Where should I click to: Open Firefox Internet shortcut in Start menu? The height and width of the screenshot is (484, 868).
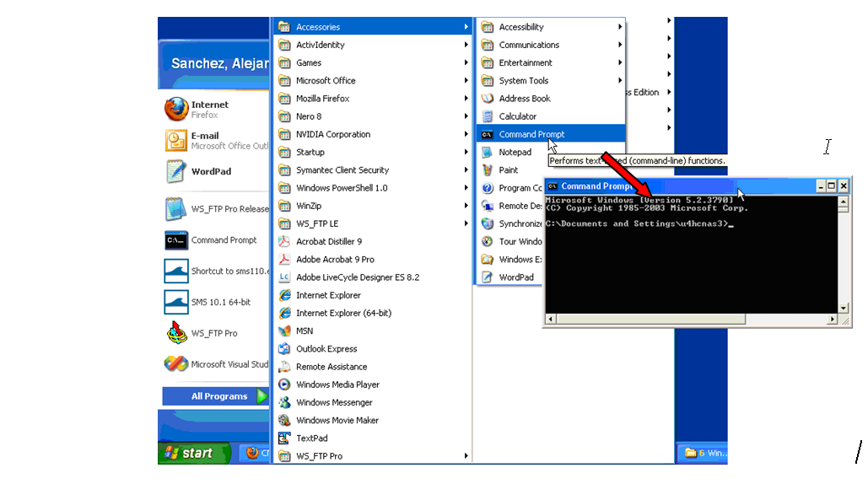pyautogui.click(x=216, y=109)
